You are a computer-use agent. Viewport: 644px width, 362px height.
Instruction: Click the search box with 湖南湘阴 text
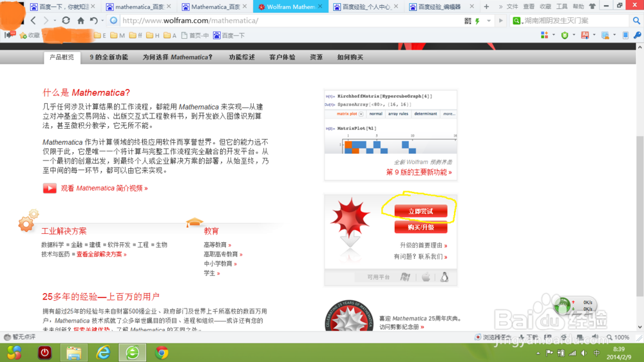(x=576, y=21)
